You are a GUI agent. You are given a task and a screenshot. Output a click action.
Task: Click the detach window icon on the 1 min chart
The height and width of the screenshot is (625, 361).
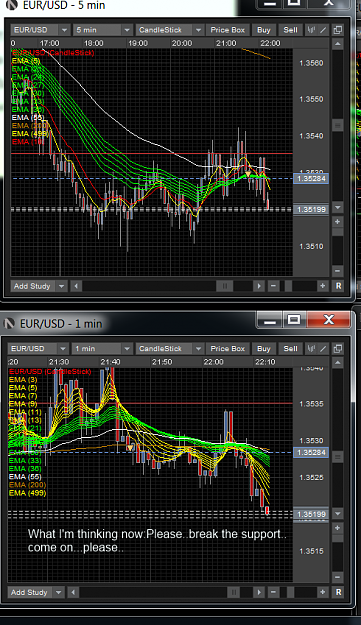click(x=337, y=349)
